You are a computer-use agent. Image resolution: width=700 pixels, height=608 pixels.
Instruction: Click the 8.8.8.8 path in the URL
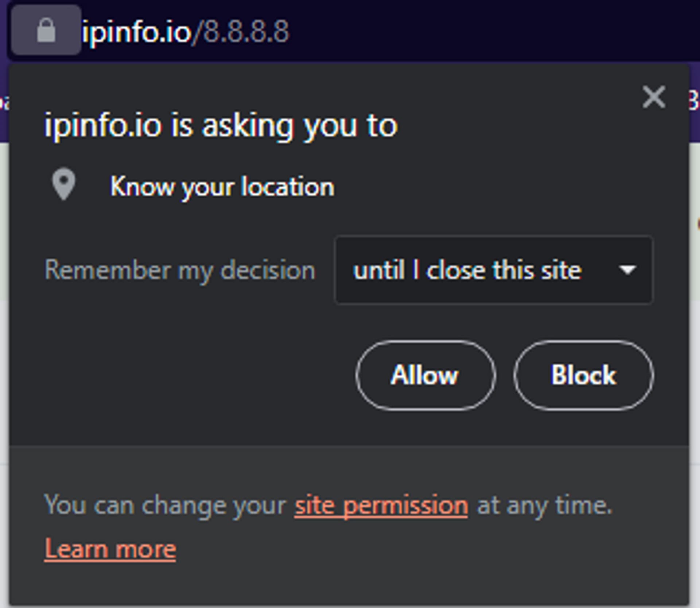point(246,32)
